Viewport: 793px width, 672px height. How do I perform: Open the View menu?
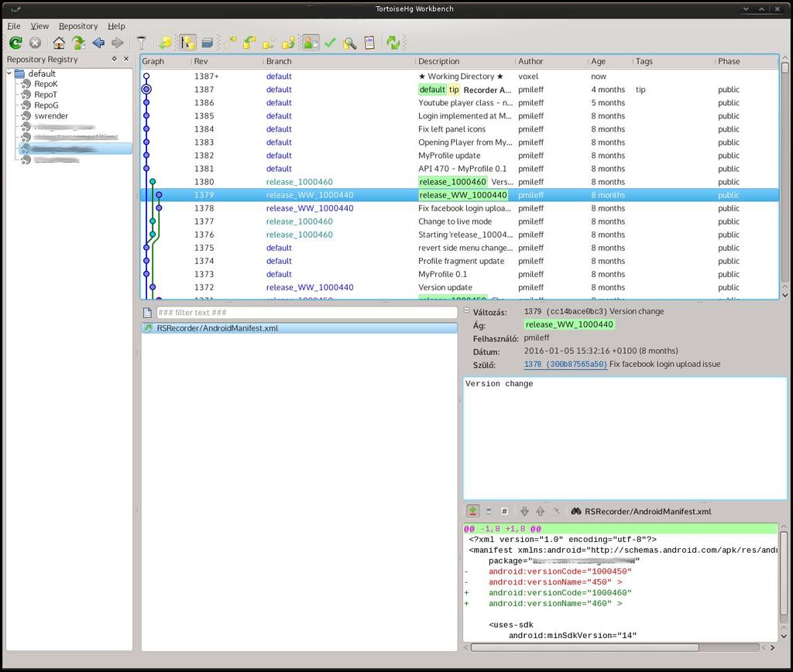pyautogui.click(x=39, y=26)
